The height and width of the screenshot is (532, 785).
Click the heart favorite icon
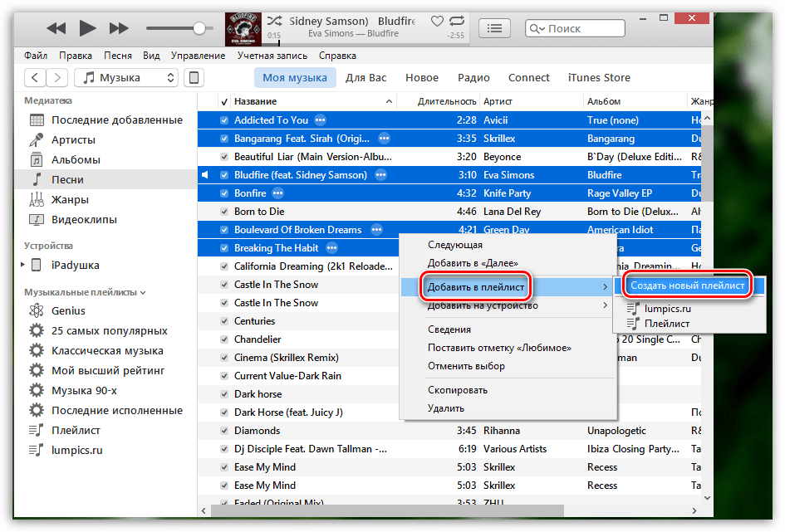pyautogui.click(x=437, y=20)
